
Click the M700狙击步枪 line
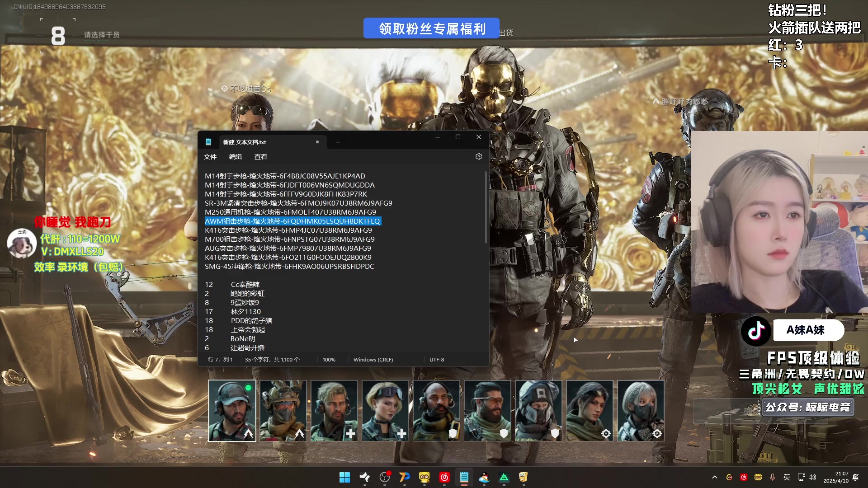pos(290,239)
